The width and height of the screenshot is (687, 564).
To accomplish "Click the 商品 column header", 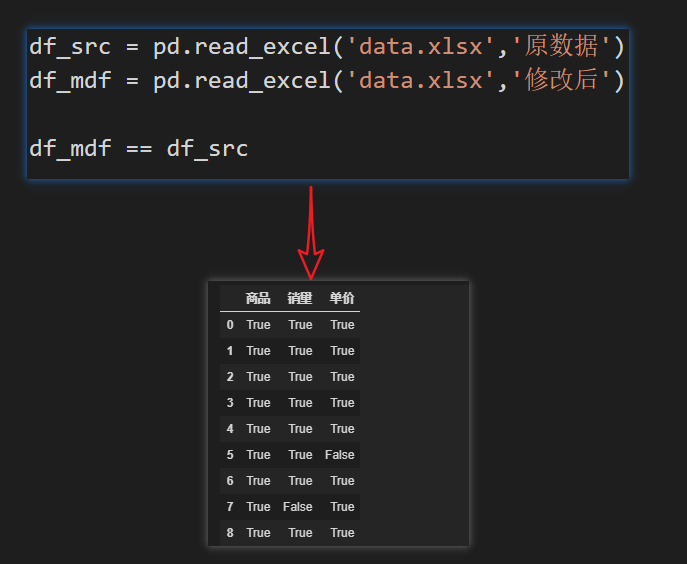I will point(258,298).
